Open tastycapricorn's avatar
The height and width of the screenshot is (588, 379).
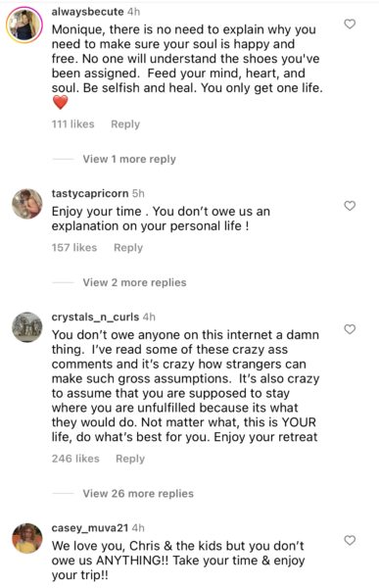click(27, 204)
